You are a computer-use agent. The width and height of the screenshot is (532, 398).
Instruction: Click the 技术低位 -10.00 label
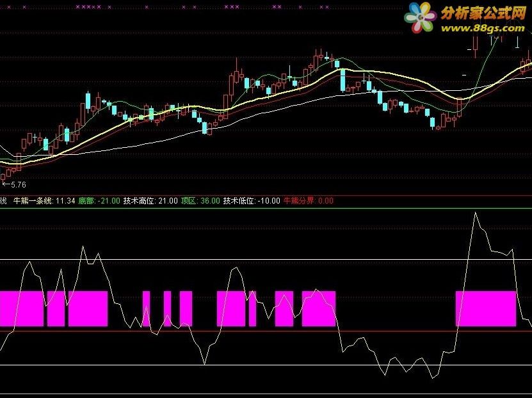click(x=252, y=201)
